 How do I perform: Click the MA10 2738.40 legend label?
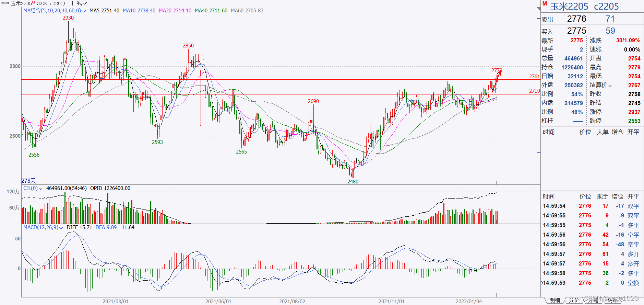pos(139,11)
